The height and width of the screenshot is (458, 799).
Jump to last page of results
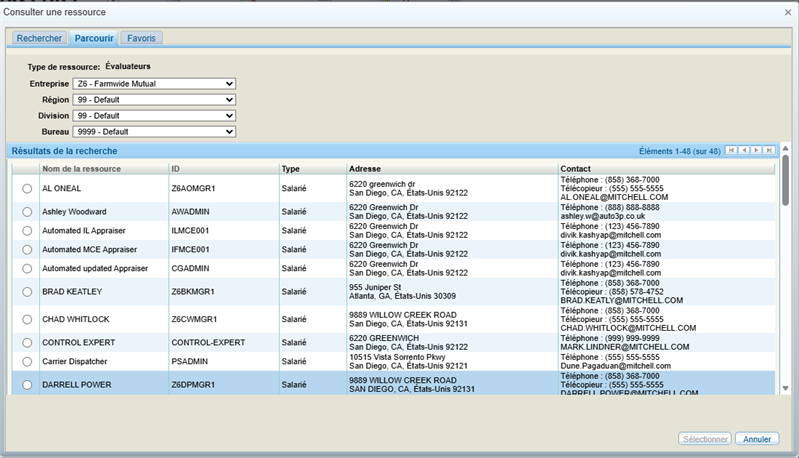pyautogui.click(x=769, y=151)
